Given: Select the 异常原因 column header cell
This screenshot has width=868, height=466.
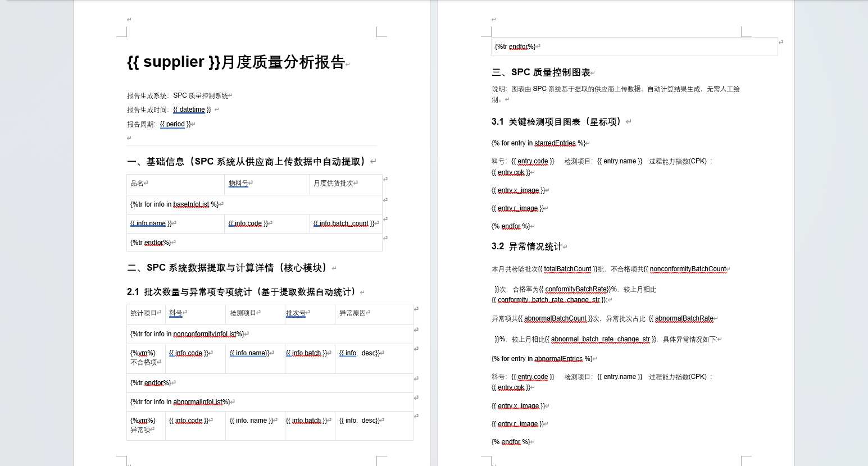Looking at the screenshot, I should coord(352,313).
